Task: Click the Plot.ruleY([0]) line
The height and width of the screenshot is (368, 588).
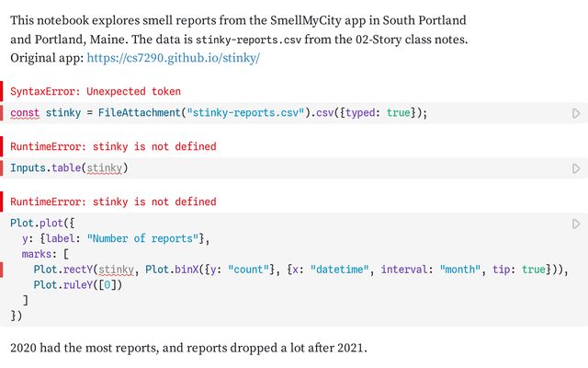Action: pos(77,285)
